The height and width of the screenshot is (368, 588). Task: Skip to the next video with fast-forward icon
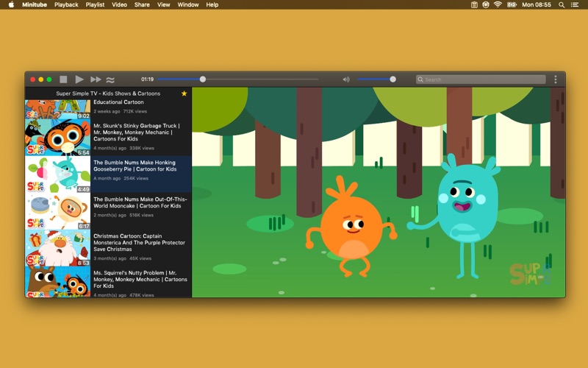[96, 79]
